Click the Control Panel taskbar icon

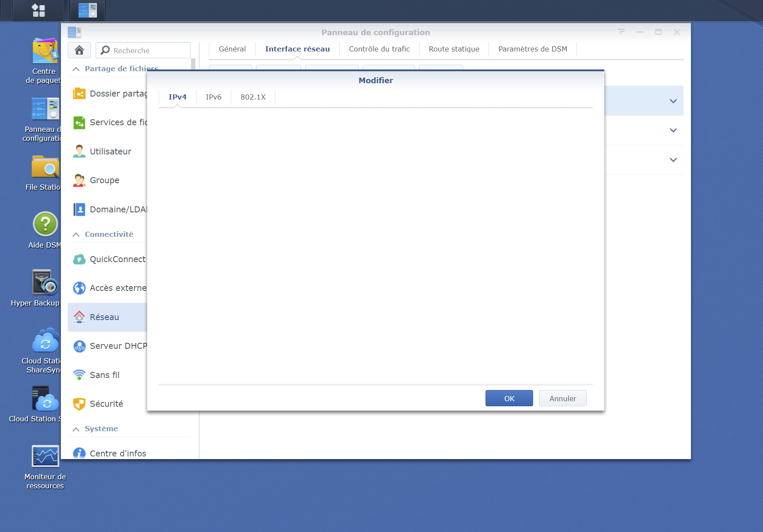(87, 10)
